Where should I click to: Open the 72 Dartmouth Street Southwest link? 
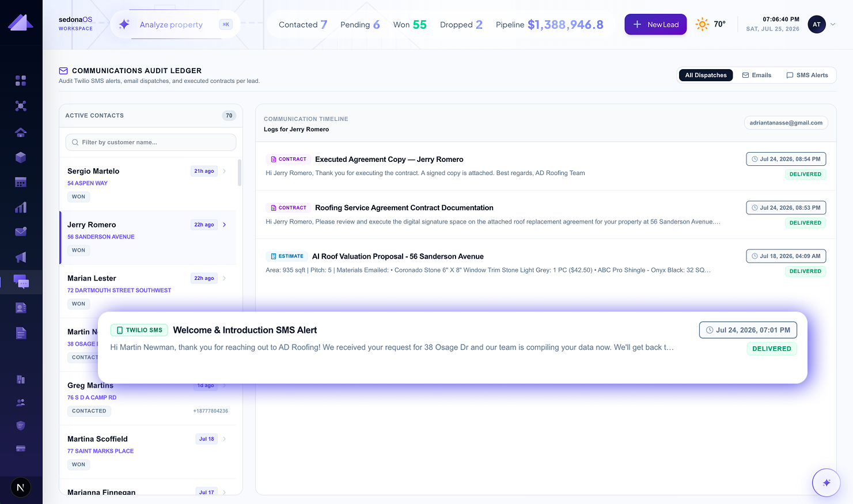[119, 290]
